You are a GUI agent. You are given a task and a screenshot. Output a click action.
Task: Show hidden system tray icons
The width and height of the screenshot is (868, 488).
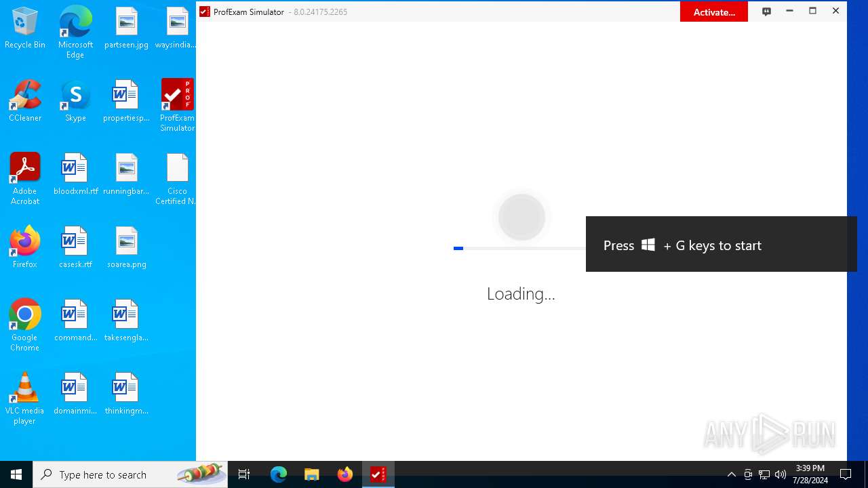tap(731, 474)
